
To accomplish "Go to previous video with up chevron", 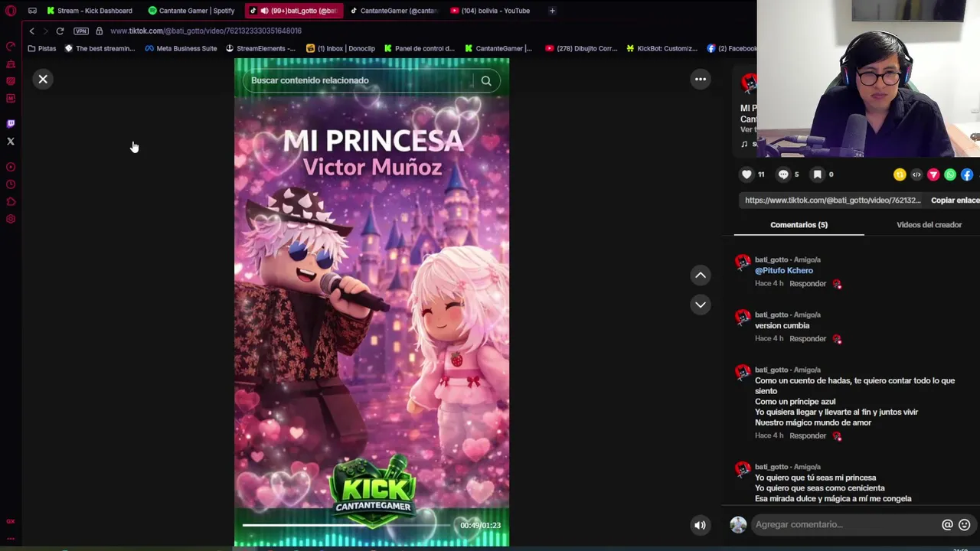I will 701,275.
